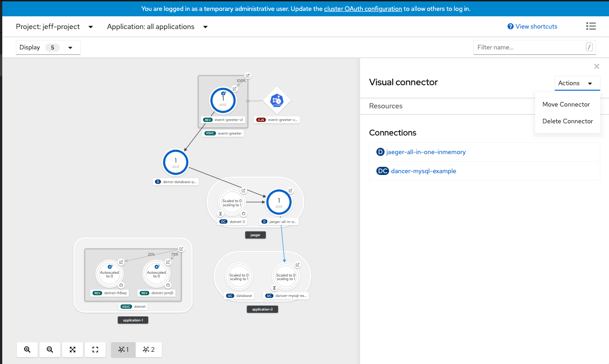The width and height of the screenshot is (609, 364).
Task: Click the dancer-mysql-ex... DC label
Action: point(287,296)
